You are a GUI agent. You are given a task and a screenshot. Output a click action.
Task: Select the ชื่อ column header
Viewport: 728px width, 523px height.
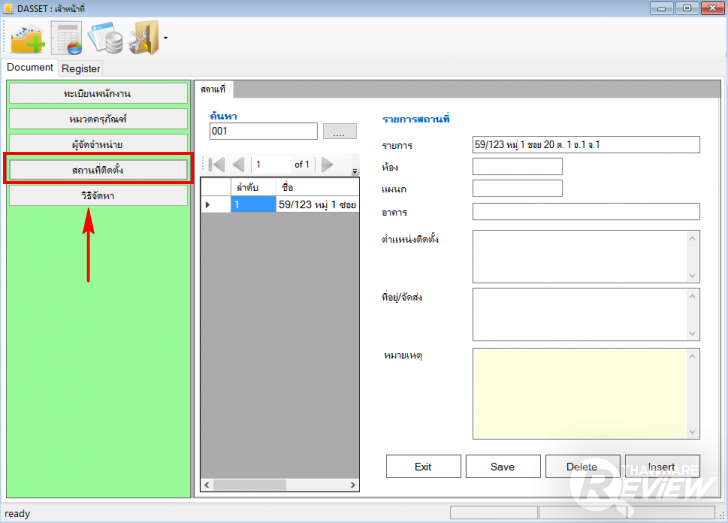point(317,187)
